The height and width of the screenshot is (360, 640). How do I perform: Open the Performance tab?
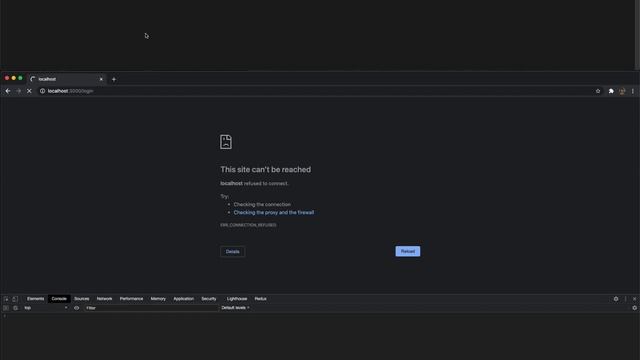coord(131,299)
